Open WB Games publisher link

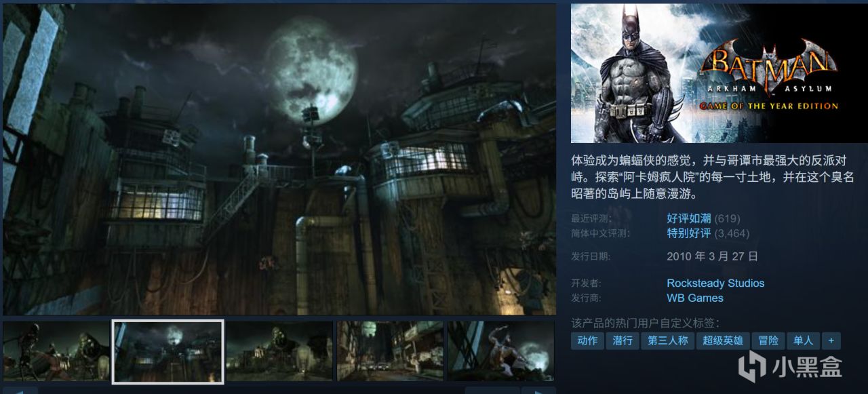click(x=695, y=298)
